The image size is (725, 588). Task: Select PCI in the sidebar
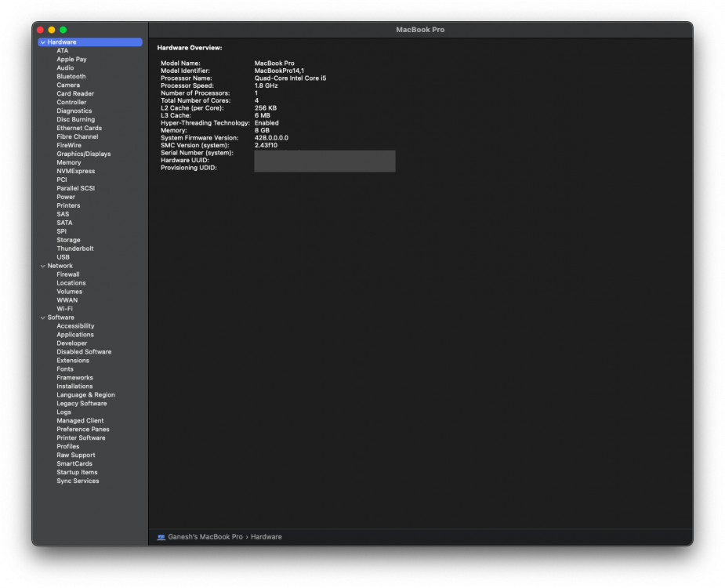(x=62, y=180)
